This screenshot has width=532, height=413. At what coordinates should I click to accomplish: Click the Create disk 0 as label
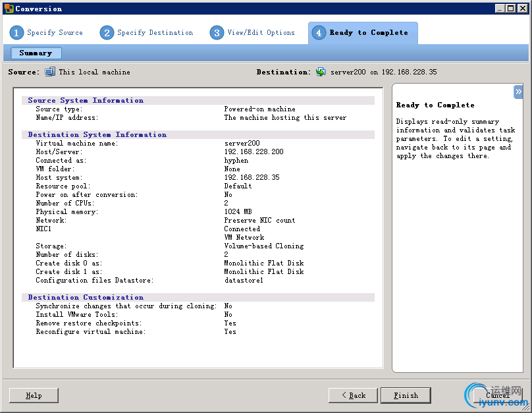[69, 263]
